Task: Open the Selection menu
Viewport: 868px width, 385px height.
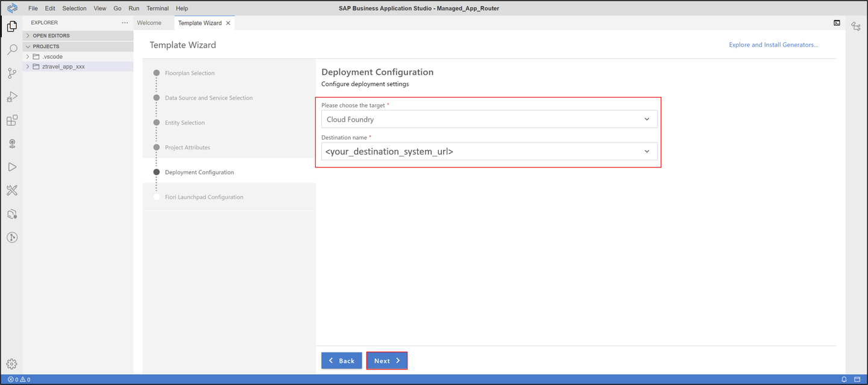Action: (74, 8)
